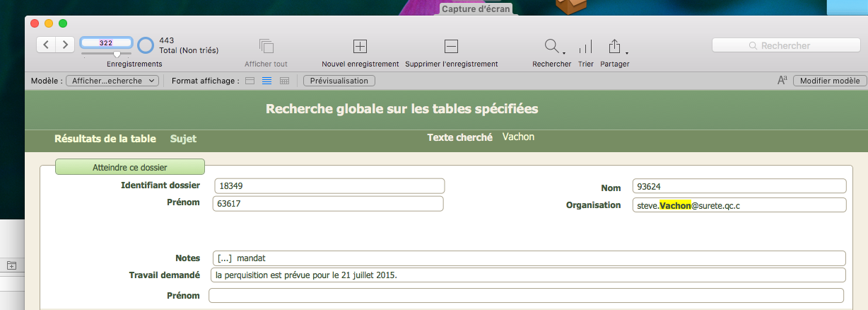This screenshot has width=868, height=310.
Task: Expand the Rechercher dropdown arrow
Action: (563, 52)
